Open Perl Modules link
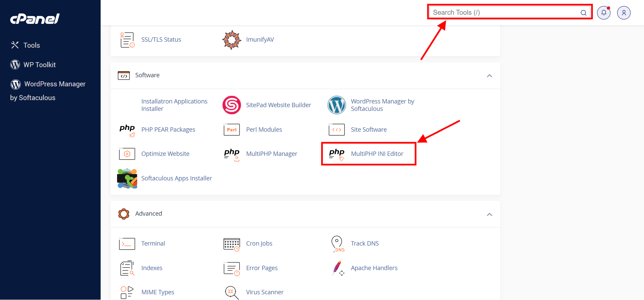This screenshot has width=644, height=300. [x=264, y=130]
